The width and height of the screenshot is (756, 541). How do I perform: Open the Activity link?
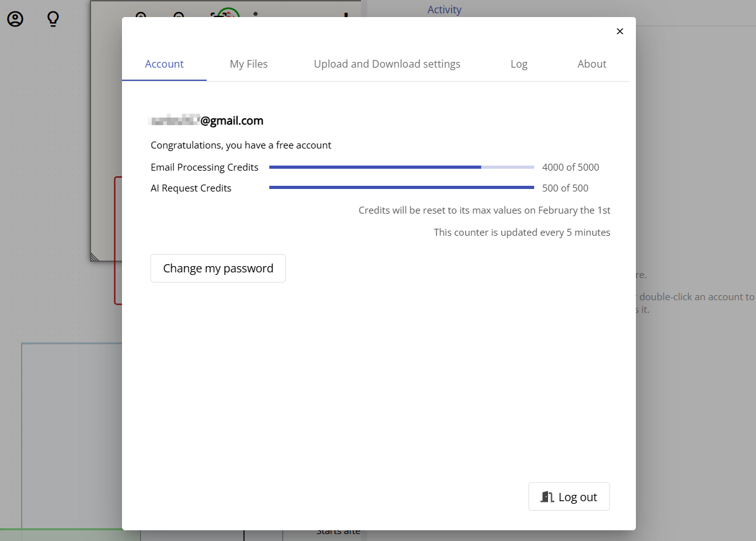(444, 9)
